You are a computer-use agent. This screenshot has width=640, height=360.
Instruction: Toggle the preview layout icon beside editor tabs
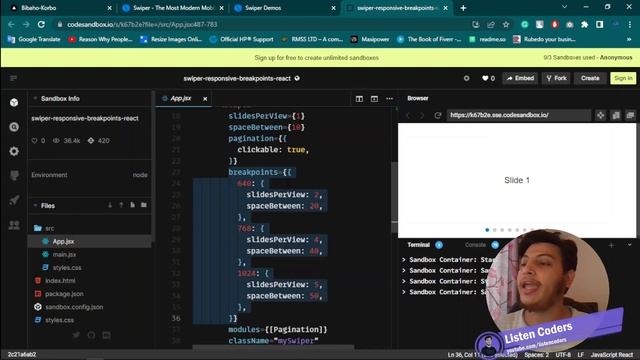point(374,99)
